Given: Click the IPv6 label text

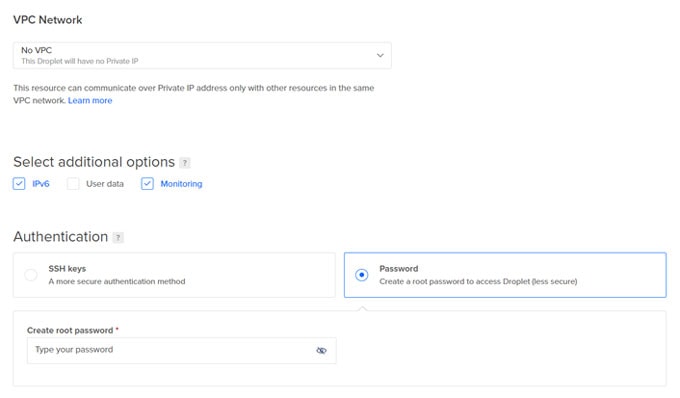Looking at the screenshot, I should 41,184.
